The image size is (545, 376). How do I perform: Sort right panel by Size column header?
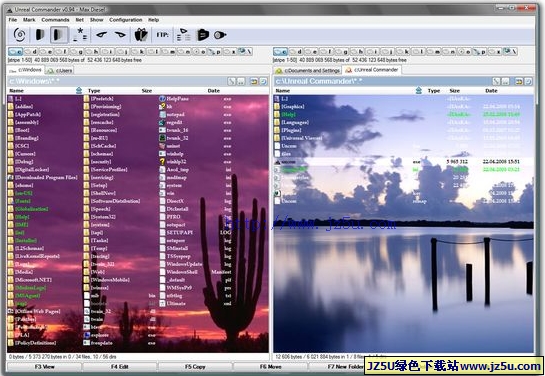point(455,91)
